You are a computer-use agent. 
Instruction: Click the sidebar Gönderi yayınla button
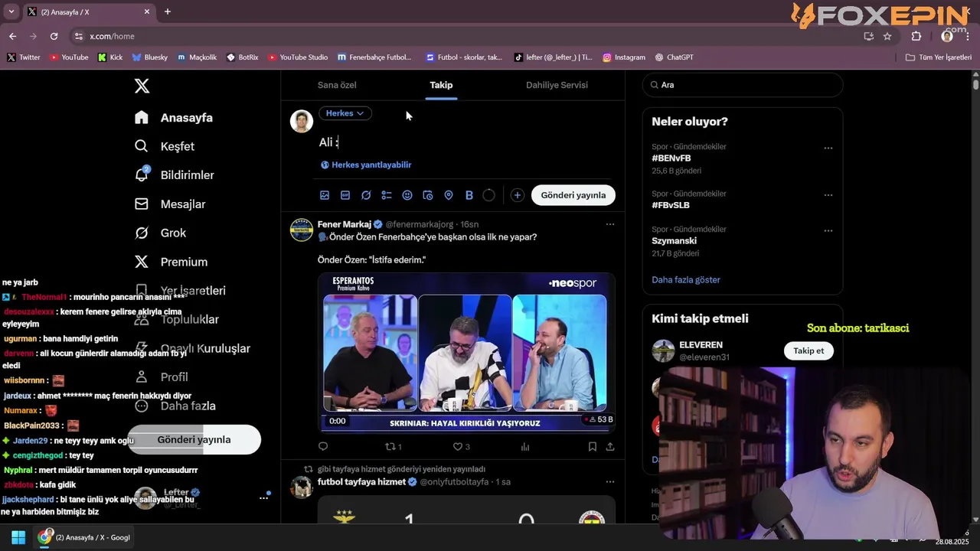[x=194, y=440]
